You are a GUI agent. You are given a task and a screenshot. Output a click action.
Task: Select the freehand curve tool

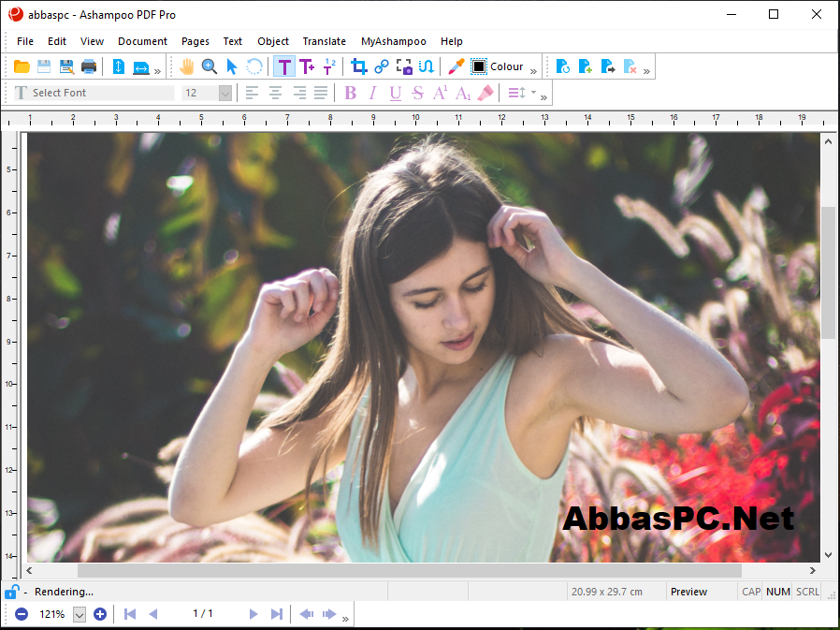coord(427,66)
